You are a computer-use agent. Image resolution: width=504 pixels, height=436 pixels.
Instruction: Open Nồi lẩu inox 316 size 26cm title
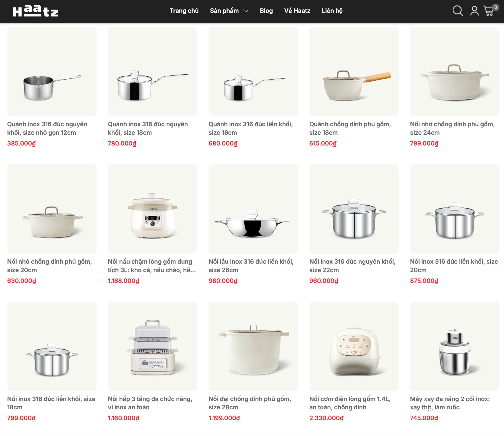pos(251,266)
